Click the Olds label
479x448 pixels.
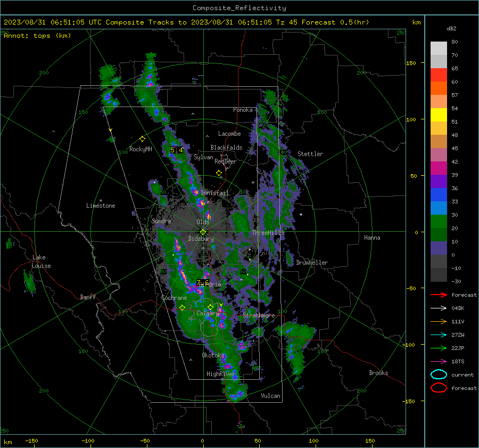203,222
